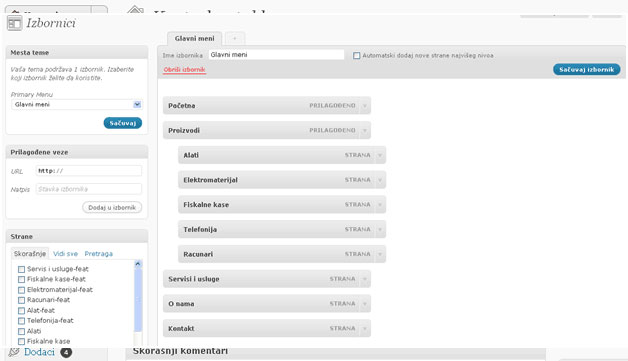This screenshot has height=361, width=628.
Task: Expand the Telefonija menu item arrow
Action: (x=380, y=230)
